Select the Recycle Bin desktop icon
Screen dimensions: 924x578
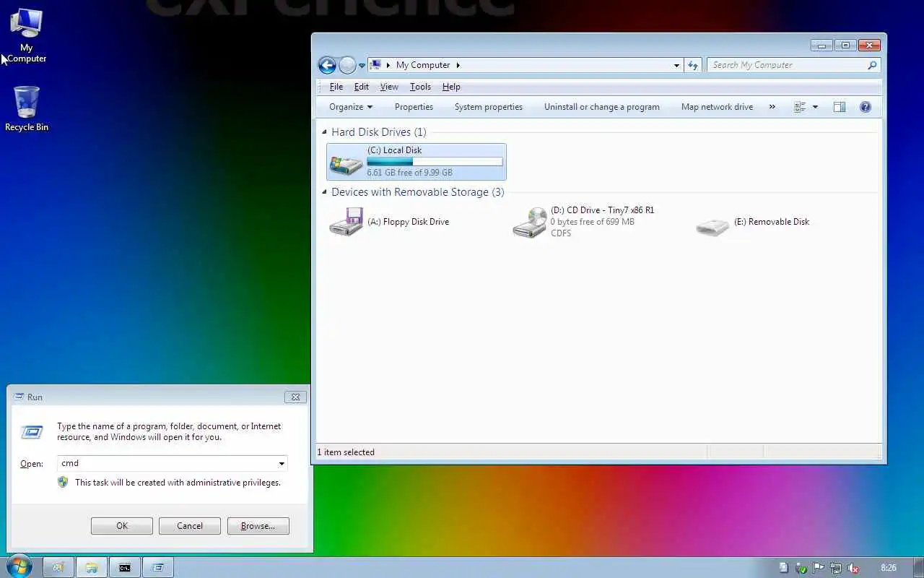coord(27,109)
